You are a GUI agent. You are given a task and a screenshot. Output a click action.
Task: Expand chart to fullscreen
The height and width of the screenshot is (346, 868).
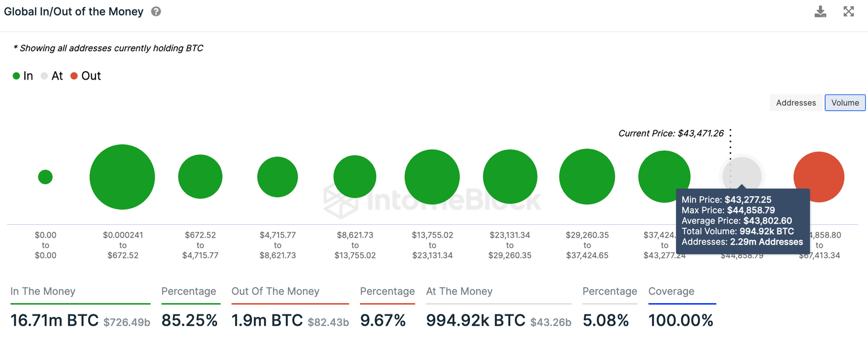(x=849, y=11)
